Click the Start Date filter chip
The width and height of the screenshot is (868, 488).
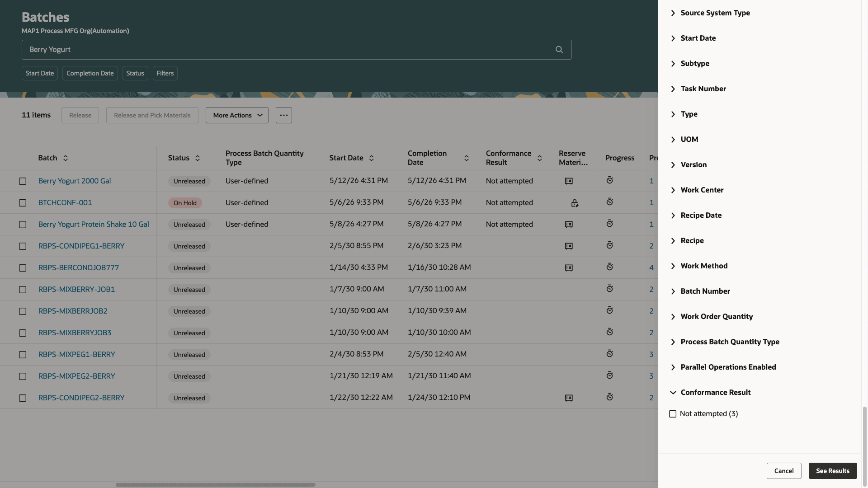pos(40,73)
